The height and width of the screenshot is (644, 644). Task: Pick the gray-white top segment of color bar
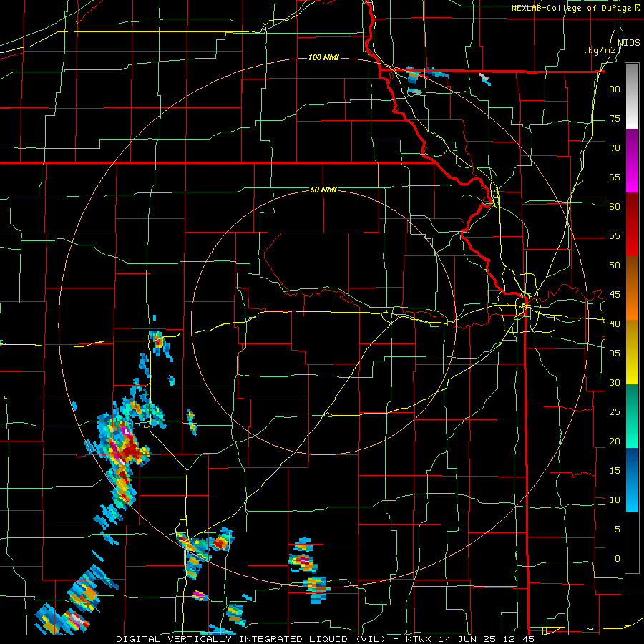[x=632, y=96]
